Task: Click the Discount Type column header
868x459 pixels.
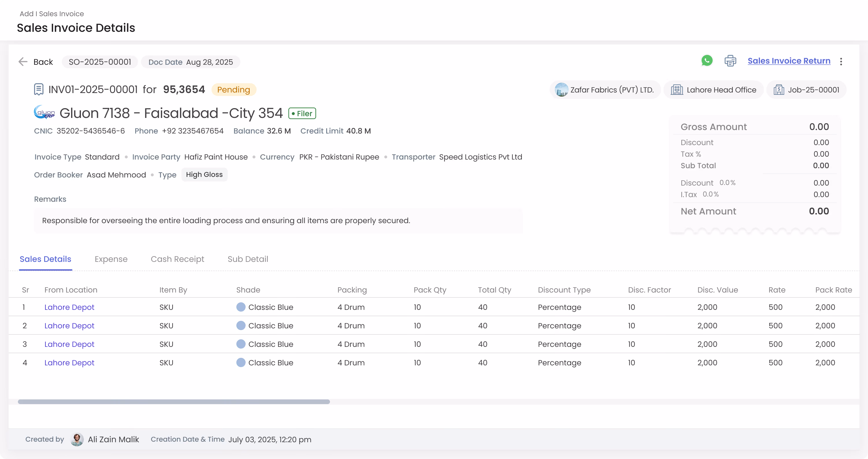Action: (x=564, y=290)
